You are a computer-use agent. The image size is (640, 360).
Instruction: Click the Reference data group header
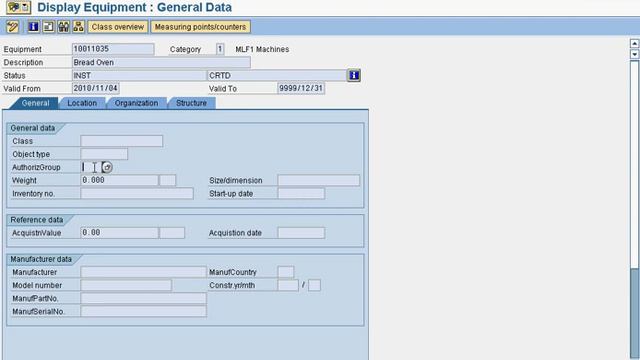pyautogui.click(x=37, y=220)
